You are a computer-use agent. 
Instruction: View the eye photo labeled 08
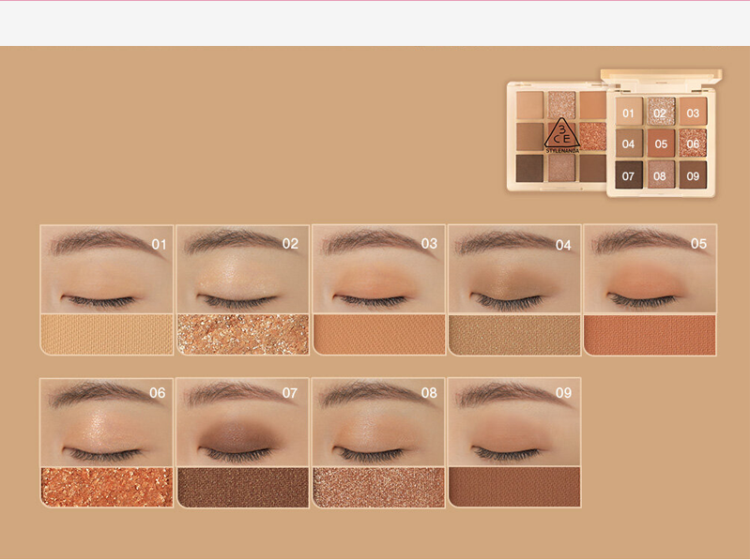point(378,422)
